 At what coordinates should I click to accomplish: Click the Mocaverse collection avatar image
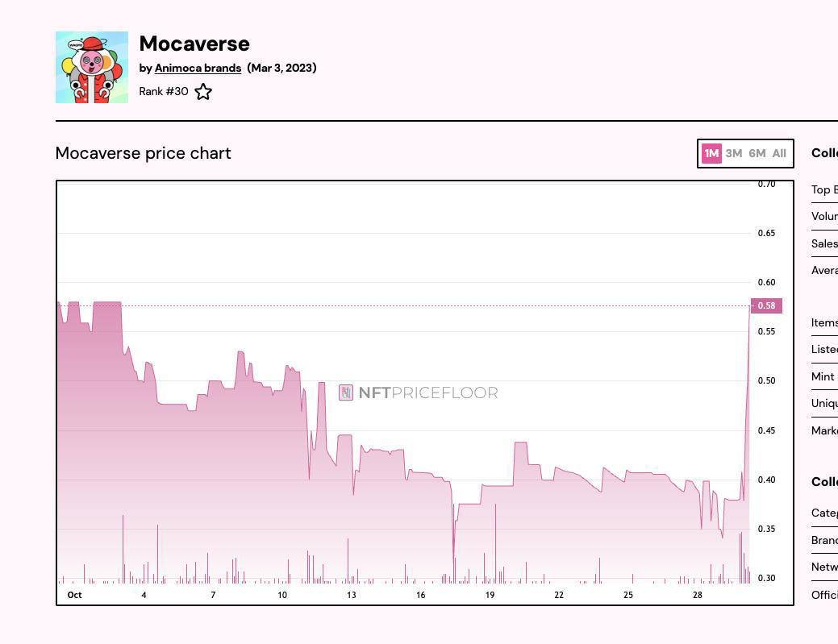coord(92,68)
